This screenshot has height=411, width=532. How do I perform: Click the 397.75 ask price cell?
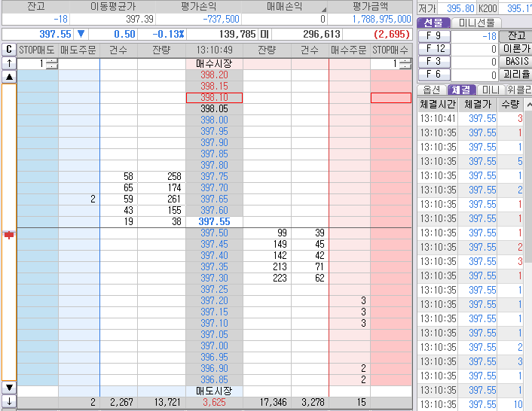click(214, 177)
